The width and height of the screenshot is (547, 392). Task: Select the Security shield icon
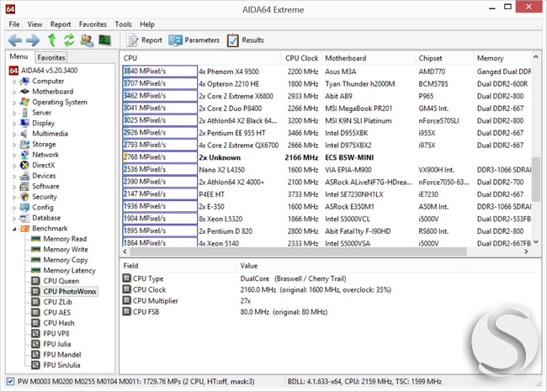click(24, 197)
